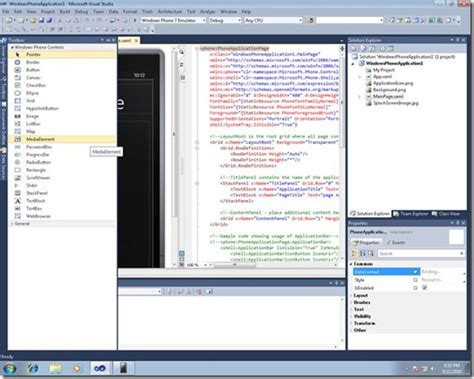
Task: Expand the Brushes properties category
Action: click(351, 302)
